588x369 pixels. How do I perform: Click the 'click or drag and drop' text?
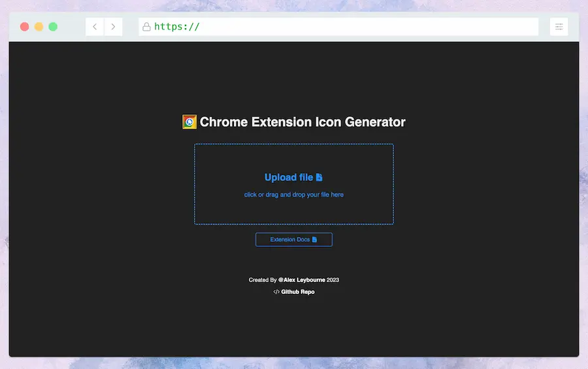pos(293,195)
